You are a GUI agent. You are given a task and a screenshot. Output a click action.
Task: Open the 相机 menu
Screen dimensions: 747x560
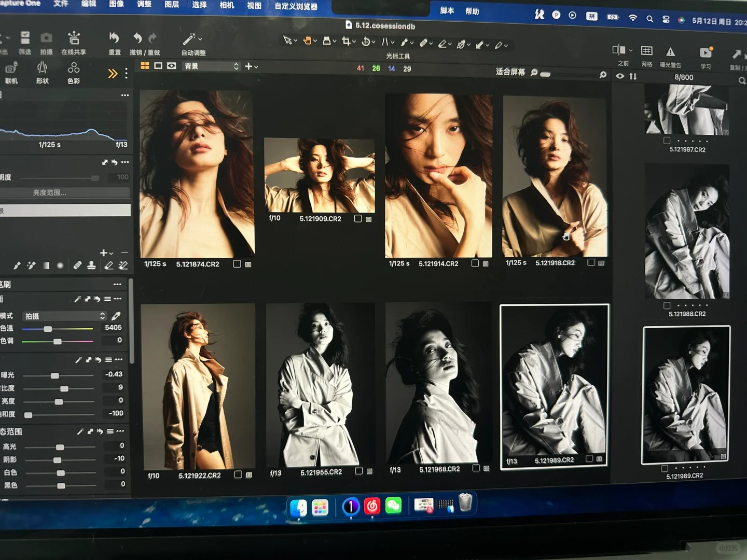227,5
